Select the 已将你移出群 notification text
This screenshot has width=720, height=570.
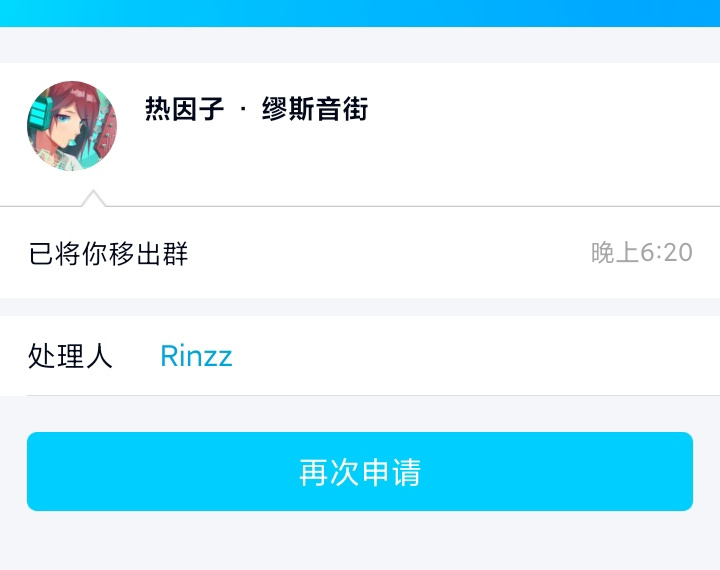(x=108, y=253)
